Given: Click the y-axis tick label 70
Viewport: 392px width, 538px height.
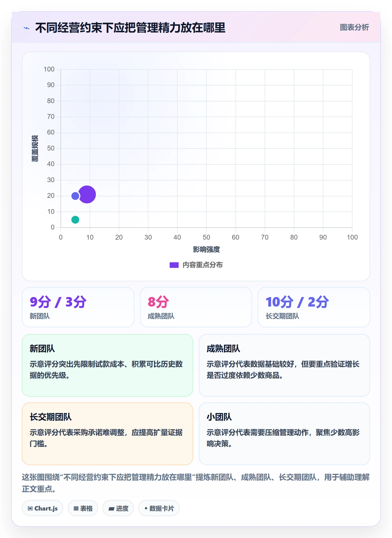Looking at the screenshot, I should coord(51,117).
